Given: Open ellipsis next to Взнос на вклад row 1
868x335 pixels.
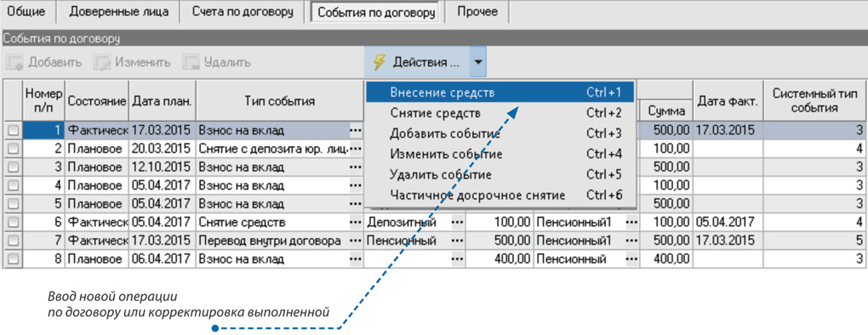Looking at the screenshot, I should 356,131.
